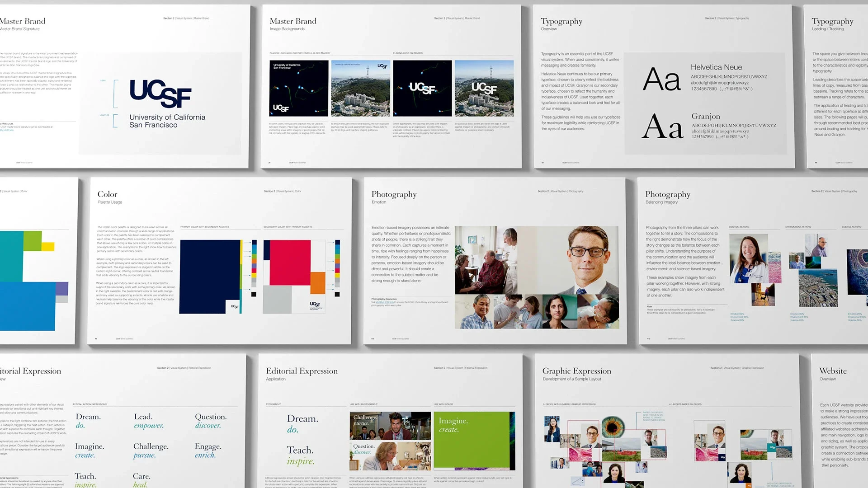Click the 'Typography' heading above 'Overview'
The image size is (868, 488).
point(561,21)
